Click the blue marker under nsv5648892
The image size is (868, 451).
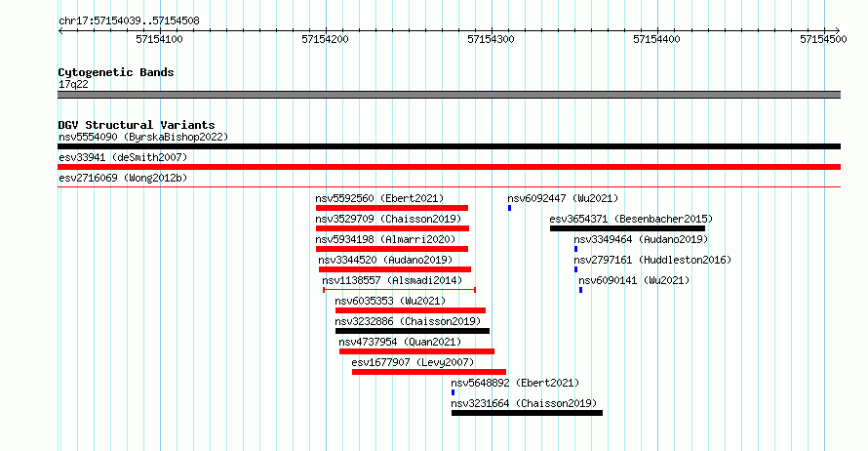tap(453, 392)
